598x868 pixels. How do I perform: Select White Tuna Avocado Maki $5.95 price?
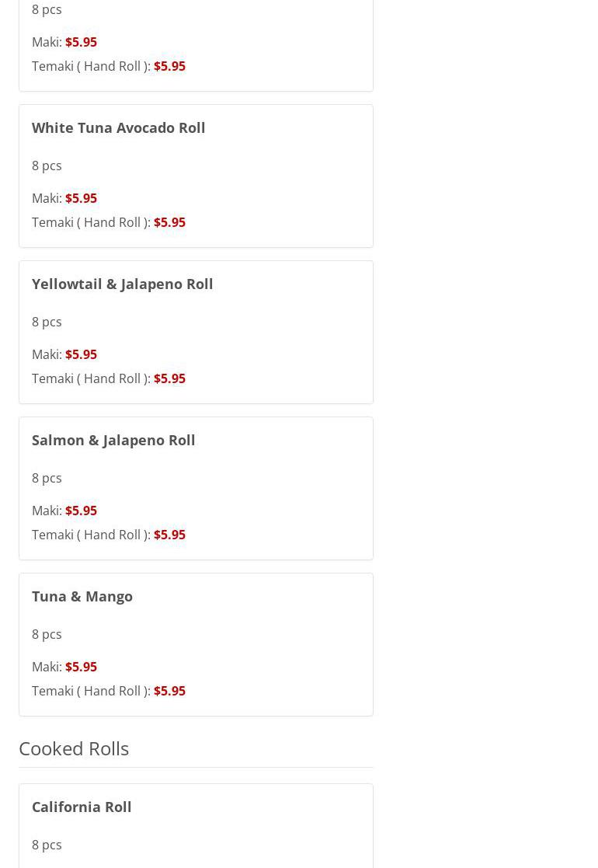tap(81, 198)
